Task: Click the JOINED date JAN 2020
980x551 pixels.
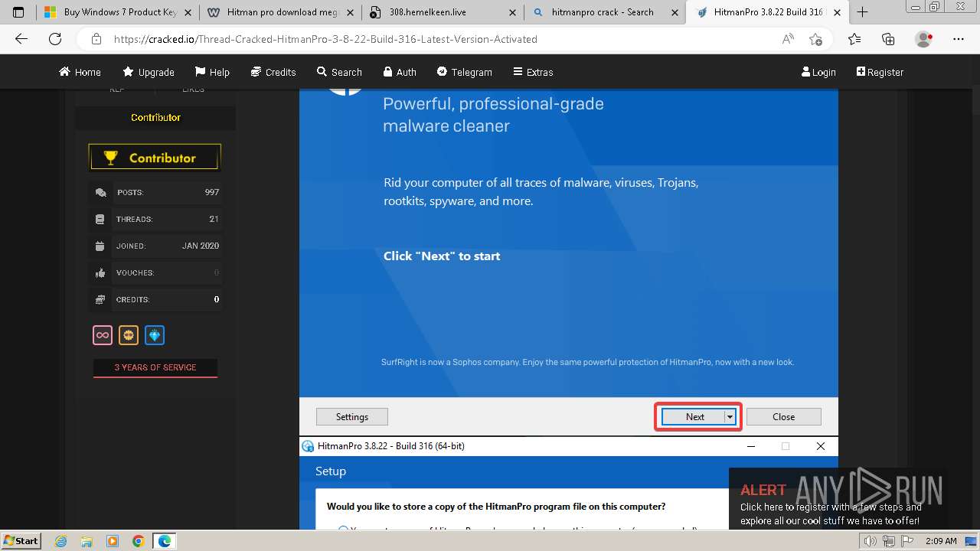Action: 201,246
